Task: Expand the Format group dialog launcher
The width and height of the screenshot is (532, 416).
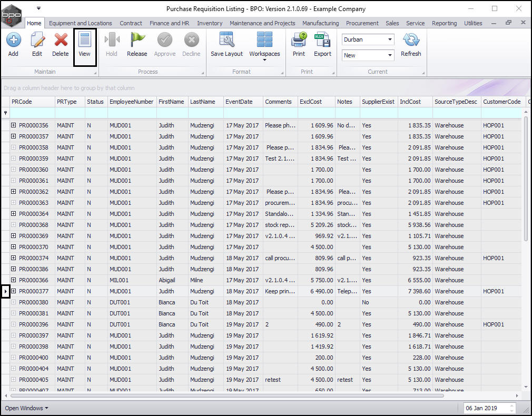Action: click(282, 73)
